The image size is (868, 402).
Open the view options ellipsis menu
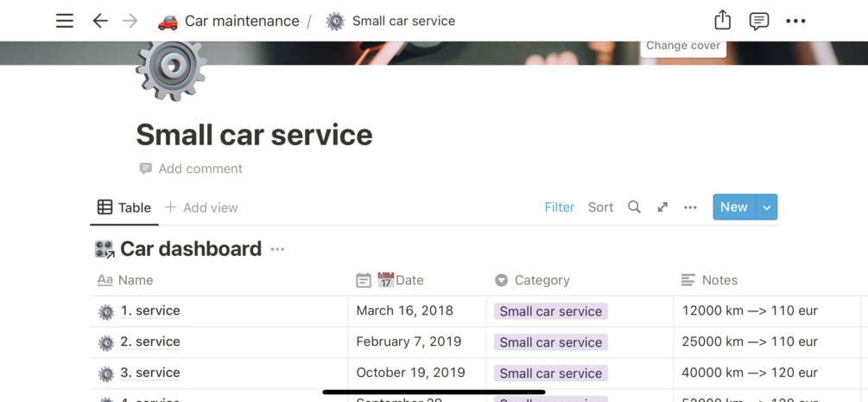coord(690,207)
